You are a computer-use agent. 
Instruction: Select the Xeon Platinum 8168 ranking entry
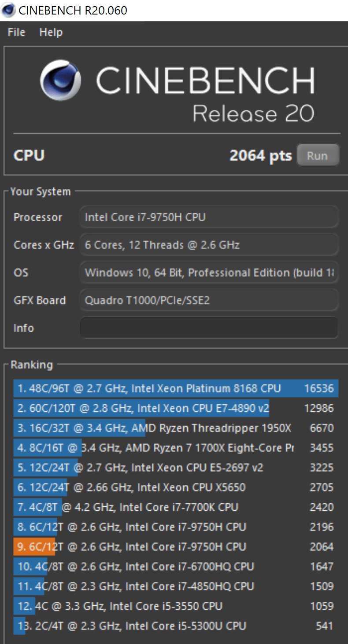pos(175,388)
